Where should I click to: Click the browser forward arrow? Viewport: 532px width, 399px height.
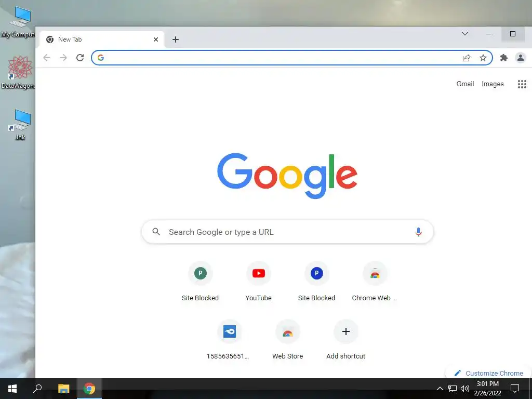(x=63, y=58)
